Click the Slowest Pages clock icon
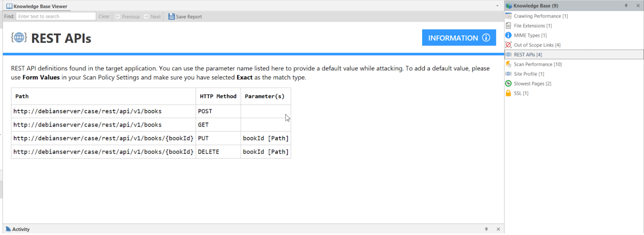Image resolution: width=644 pixels, height=235 pixels. point(508,83)
